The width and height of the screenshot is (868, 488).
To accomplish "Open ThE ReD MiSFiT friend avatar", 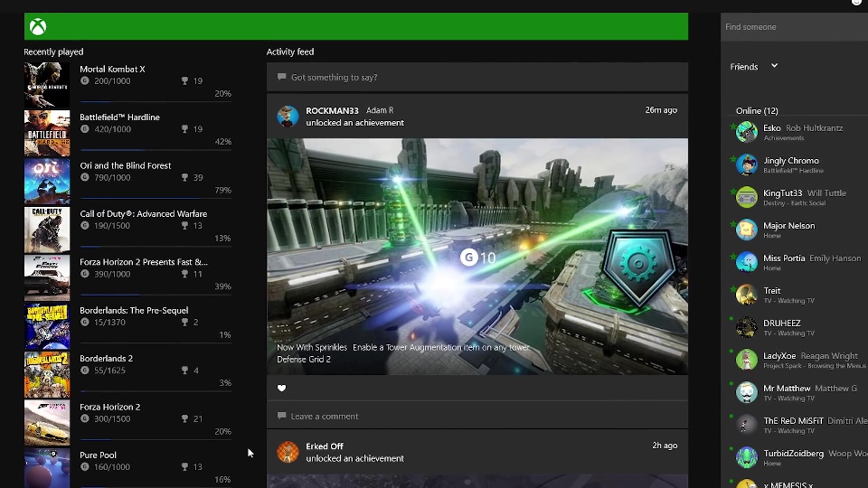I will click(746, 425).
